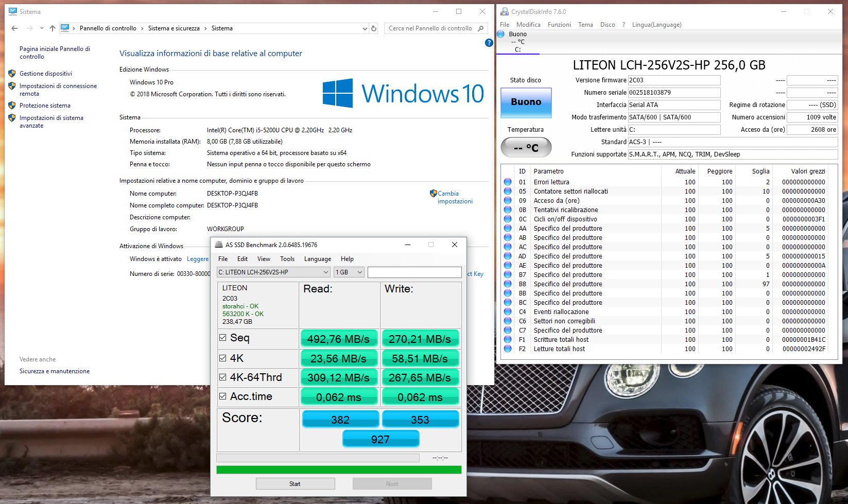Open the 1 GB test size dropdown

(350, 272)
